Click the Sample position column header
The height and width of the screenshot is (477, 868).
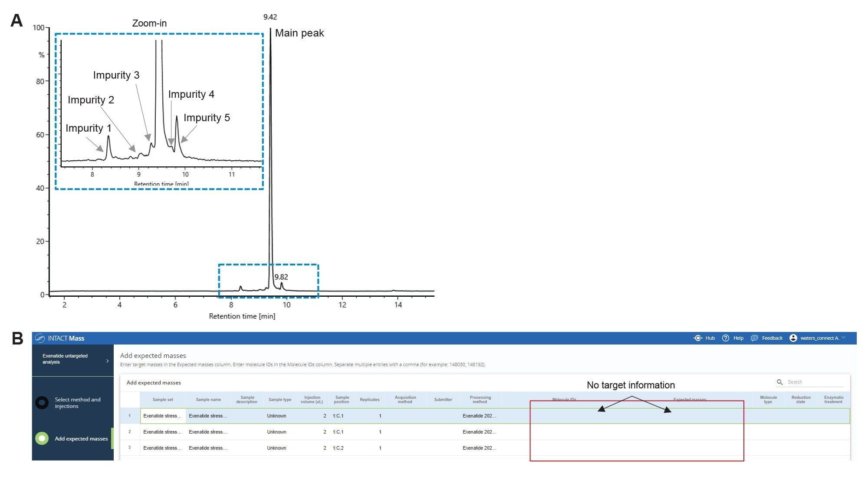[x=342, y=400]
